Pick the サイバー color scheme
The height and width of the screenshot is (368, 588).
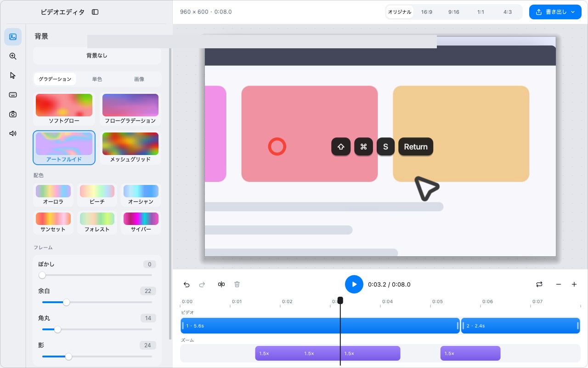point(141,223)
